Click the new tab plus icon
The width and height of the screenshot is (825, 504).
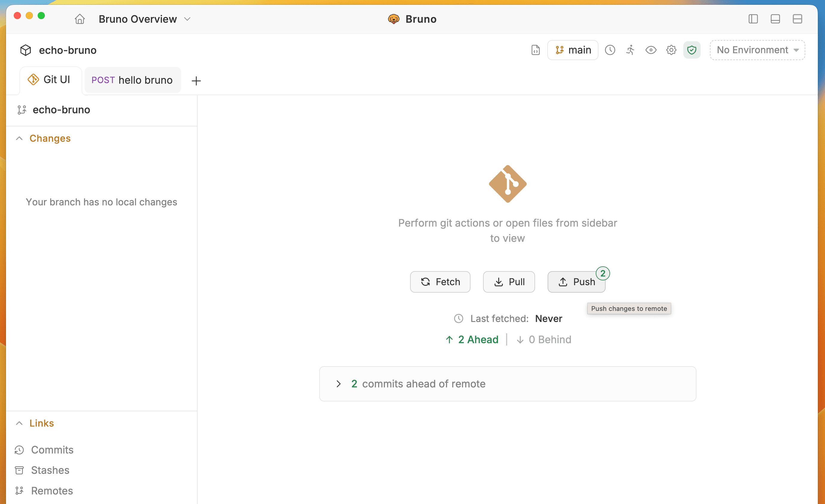coord(196,81)
